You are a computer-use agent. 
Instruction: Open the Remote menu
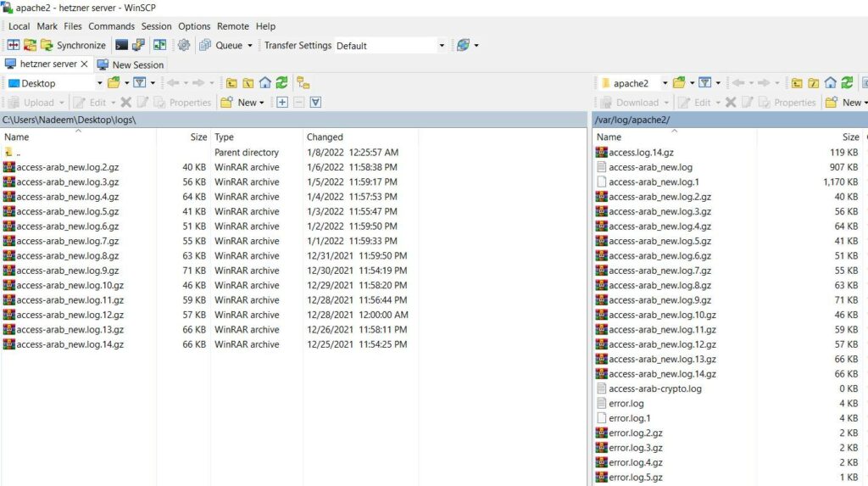[x=233, y=26]
